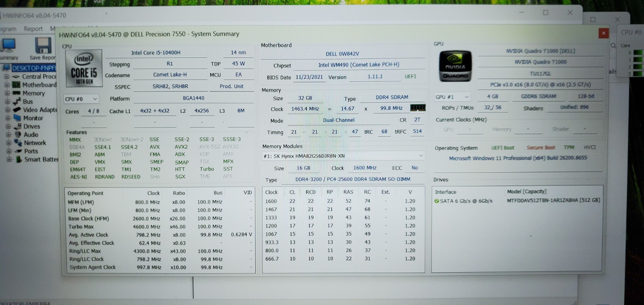The height and width of the screenshot is (305, 644).
Task: Expand the Memory tree node
Action: [x=7, y=93]
